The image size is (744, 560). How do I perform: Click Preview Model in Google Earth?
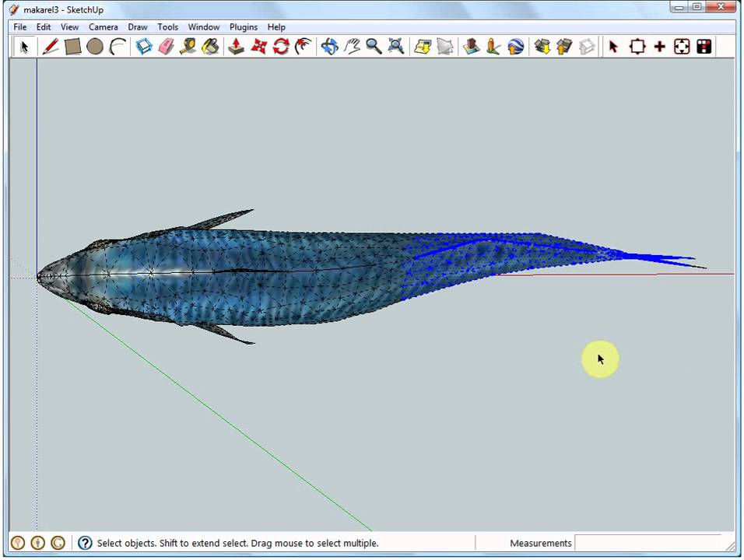(x=516, y=47)
